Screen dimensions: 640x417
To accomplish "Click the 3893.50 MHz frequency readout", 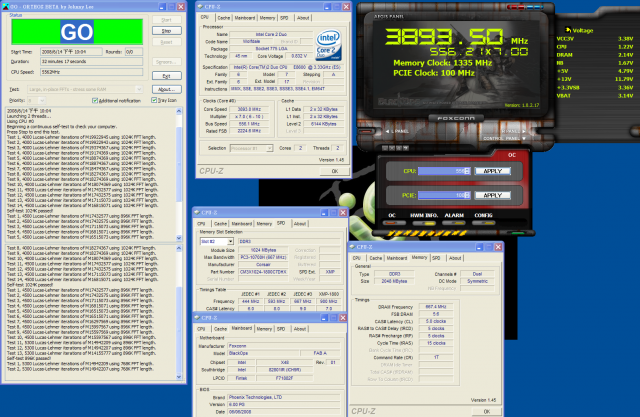I will [456, 37].
